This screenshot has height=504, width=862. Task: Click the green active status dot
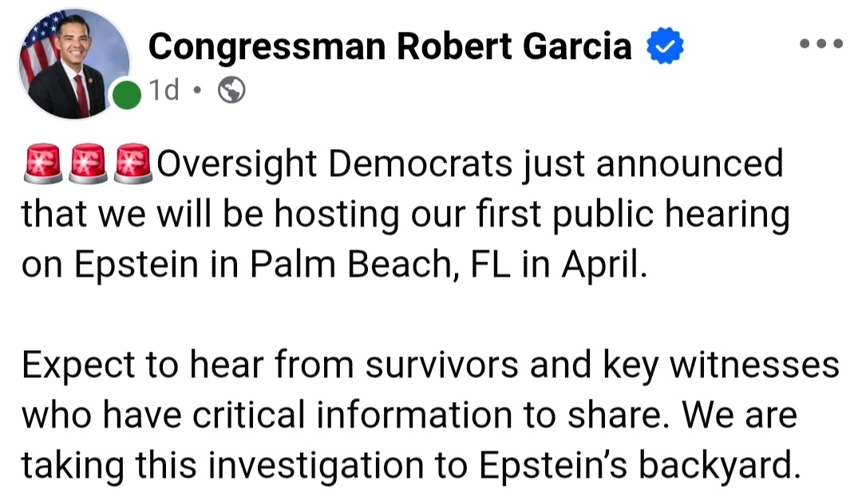[x=126, y=96]
